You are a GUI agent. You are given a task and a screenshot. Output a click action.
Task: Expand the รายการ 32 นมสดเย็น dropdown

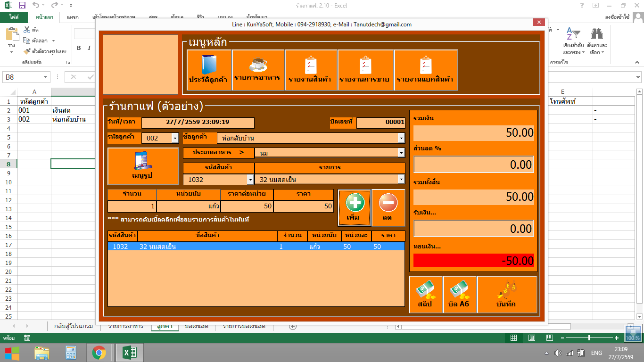point(401,180)
